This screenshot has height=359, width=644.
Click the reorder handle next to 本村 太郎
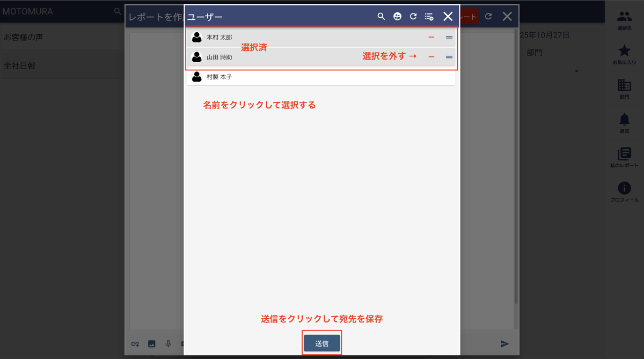click(x=447, y=37)
